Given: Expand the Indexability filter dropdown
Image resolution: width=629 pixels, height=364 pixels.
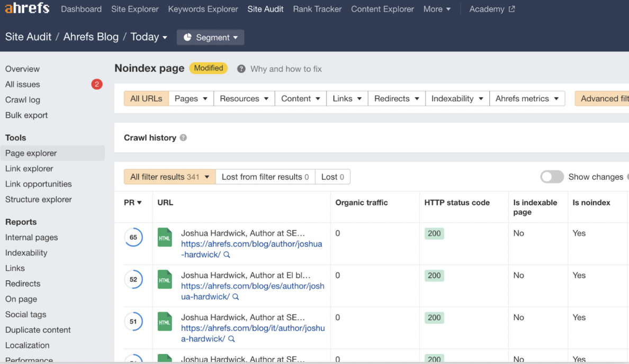Looking at the screenshot, I should click(x=457, y=98).
